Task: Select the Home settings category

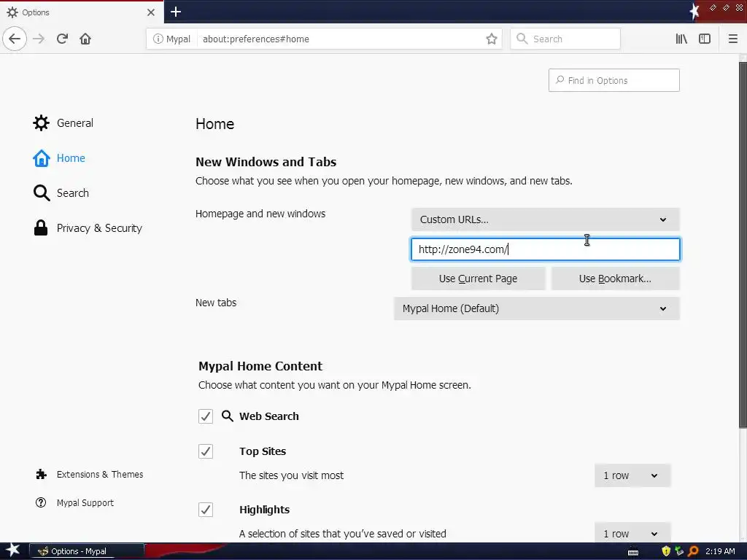Action: [59, 158]
